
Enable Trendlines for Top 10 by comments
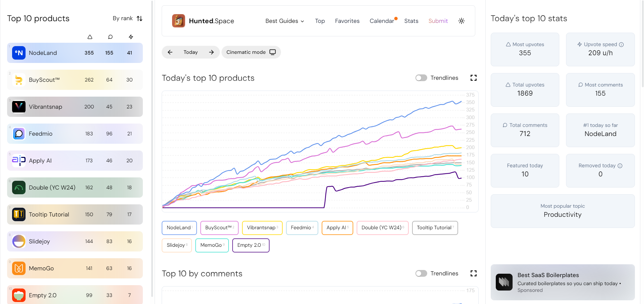pos(421,273)
